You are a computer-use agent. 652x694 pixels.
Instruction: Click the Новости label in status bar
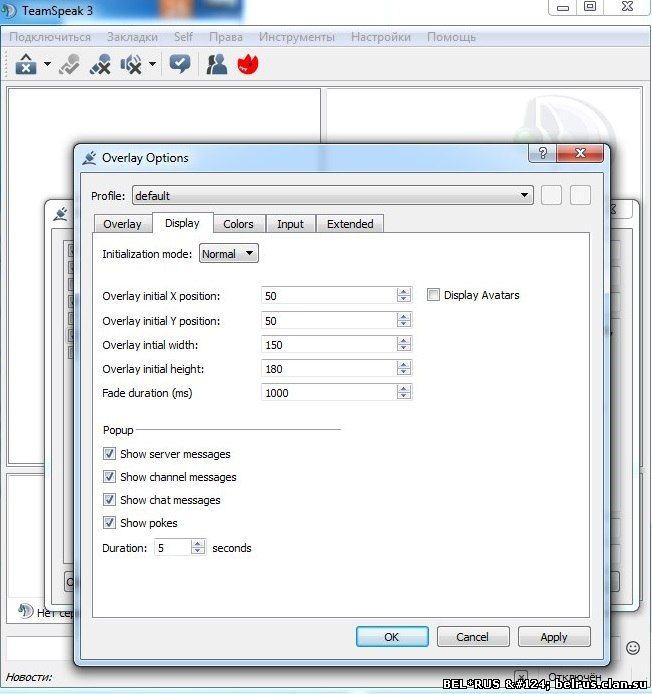tap(29, 677)
